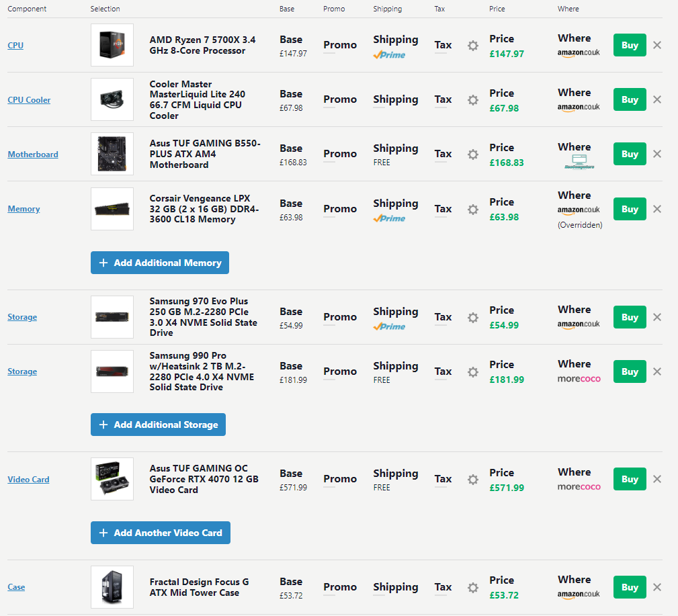
Task: Open price settings gear for CPU row
Action: (473, 46)
